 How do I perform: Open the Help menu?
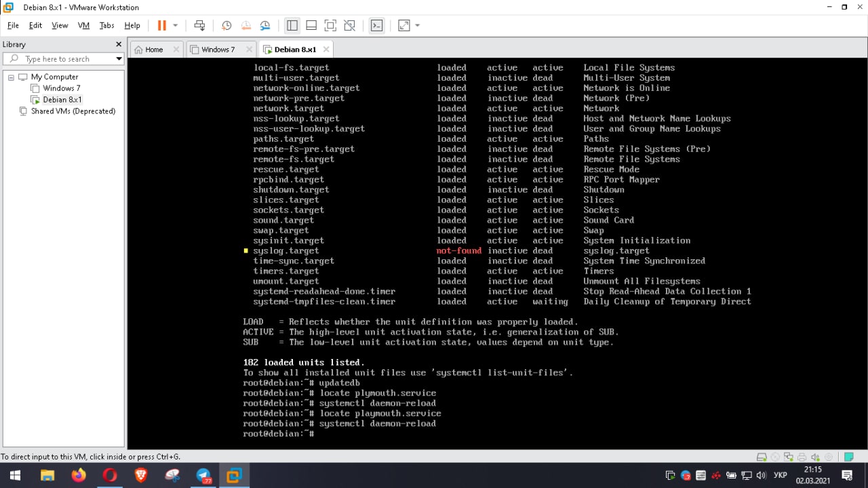tap(132, 25)
